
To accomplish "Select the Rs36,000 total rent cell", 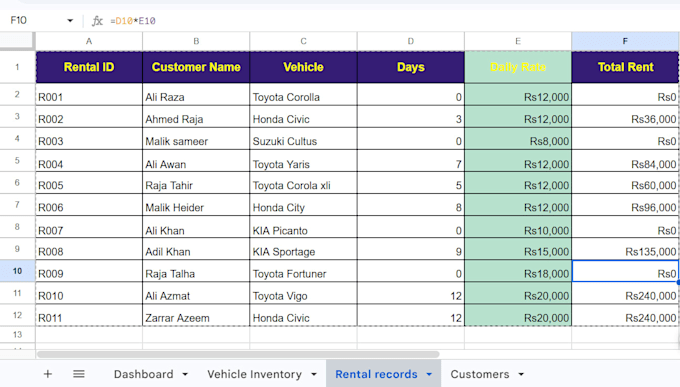I will pyautogui.click(x=625, y=117).
